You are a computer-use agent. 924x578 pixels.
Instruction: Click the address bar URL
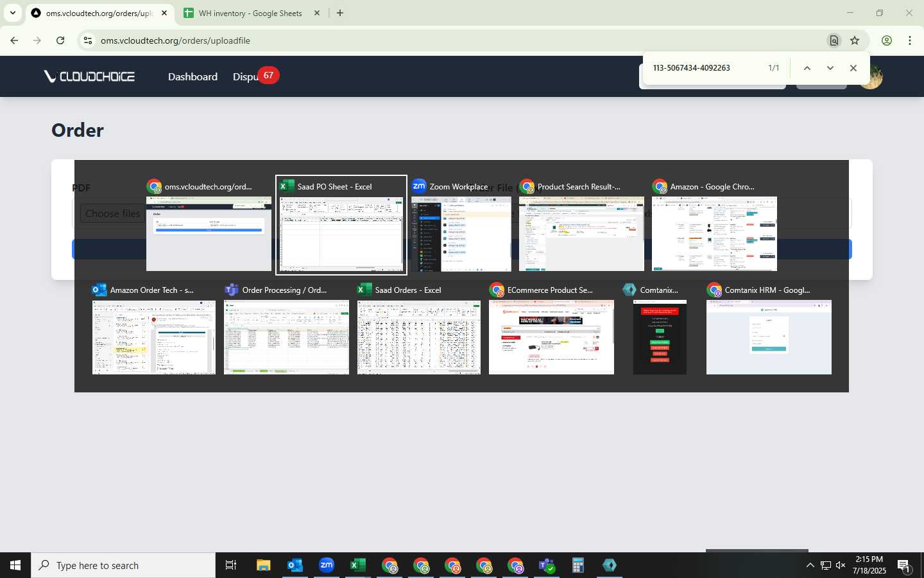(x=175, y=40)
